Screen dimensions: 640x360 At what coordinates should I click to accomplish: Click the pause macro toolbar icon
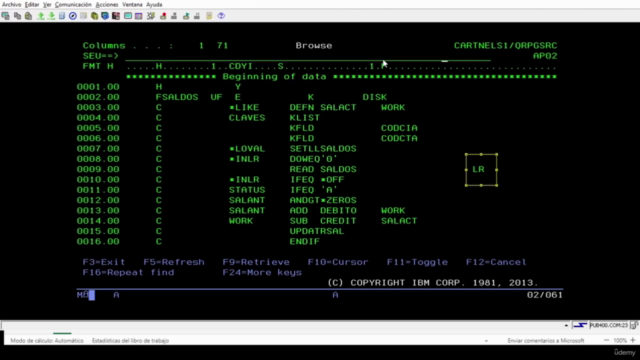(197, 16)
